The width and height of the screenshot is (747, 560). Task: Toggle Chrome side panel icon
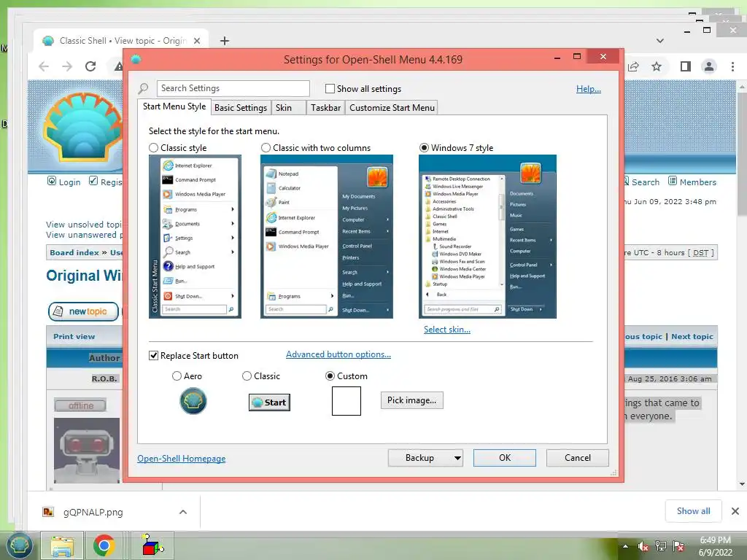pos(686,66)
